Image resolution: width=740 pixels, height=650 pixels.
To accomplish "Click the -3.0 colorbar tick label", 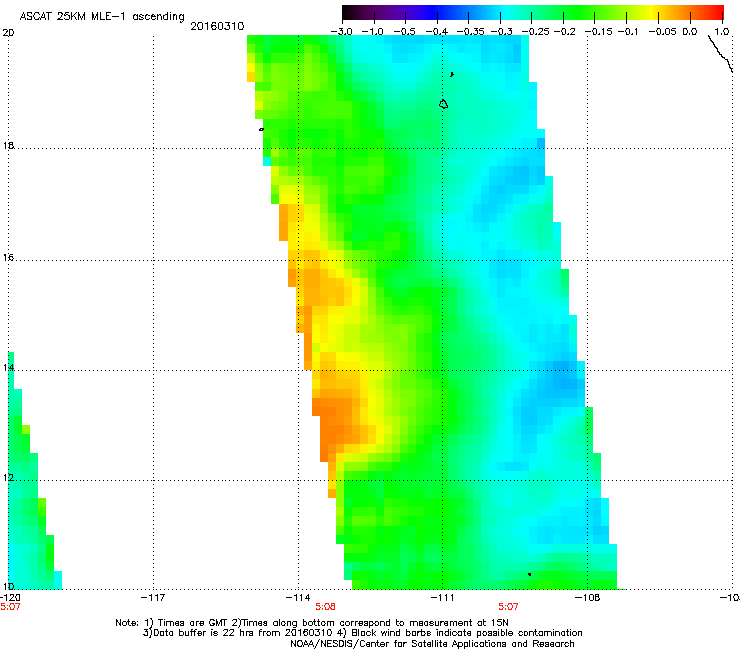I will tap(342, 32).
